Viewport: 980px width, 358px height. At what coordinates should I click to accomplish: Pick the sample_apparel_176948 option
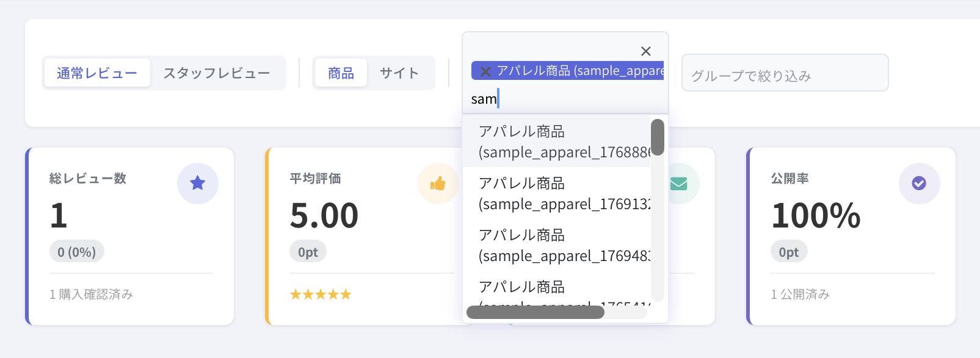click(x=557, y=245)
